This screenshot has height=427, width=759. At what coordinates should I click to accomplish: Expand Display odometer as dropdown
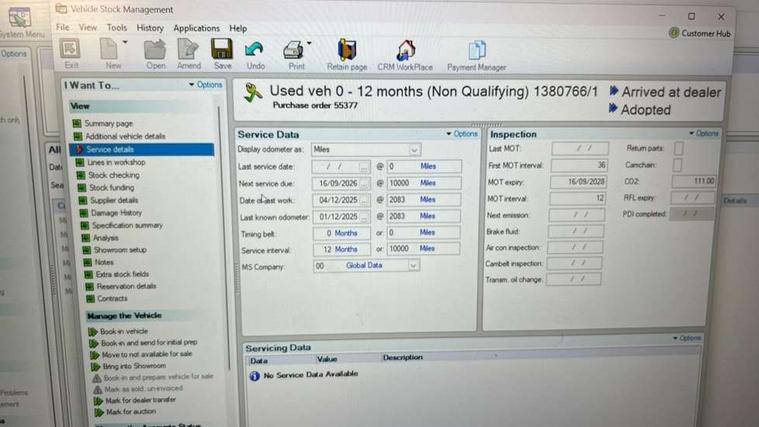point(414,149)
